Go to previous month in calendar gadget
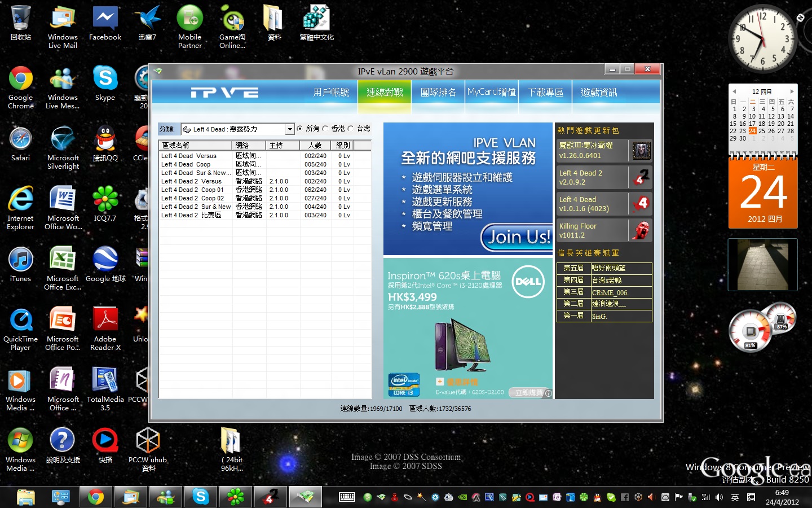Viewport: 812px width, 508px height. coord(734,91)
